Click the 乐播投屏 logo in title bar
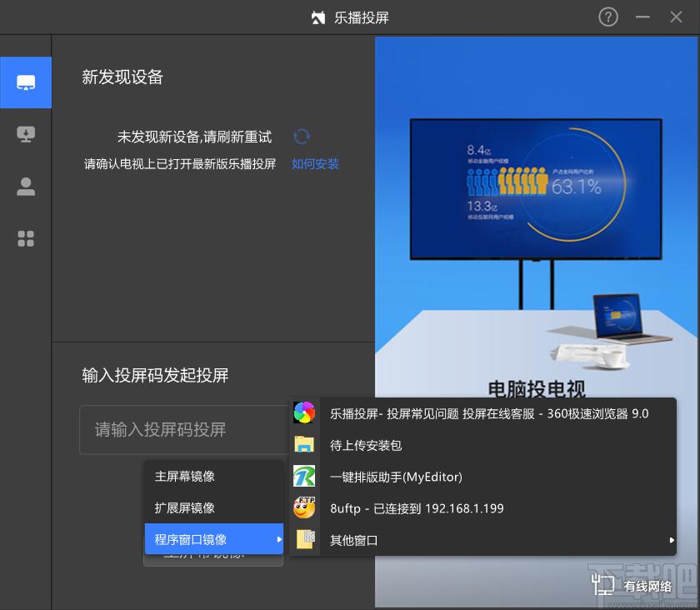This screenshot has height=610, width=700. (x=318, y=17)
